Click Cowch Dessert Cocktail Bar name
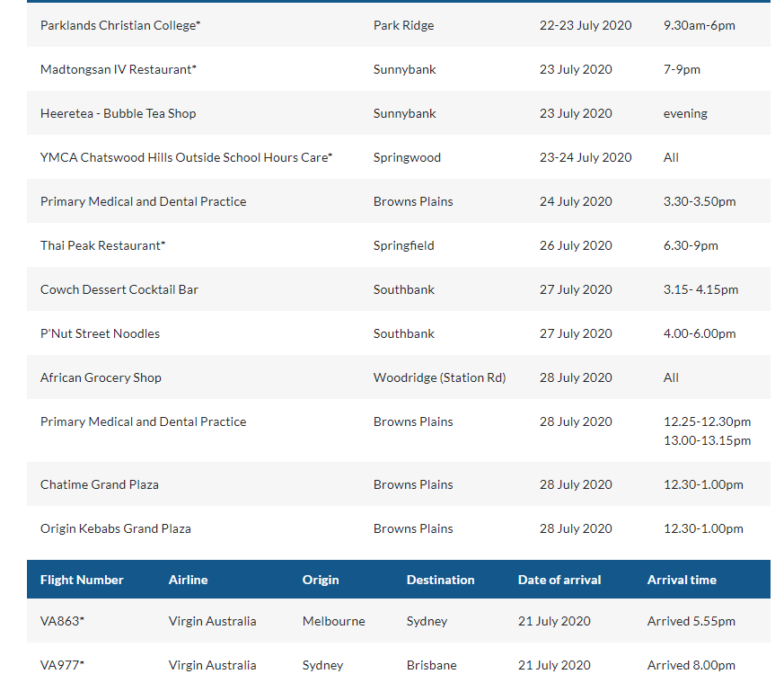784x674 pixels. pyautogui.click(x=119, y=289)
